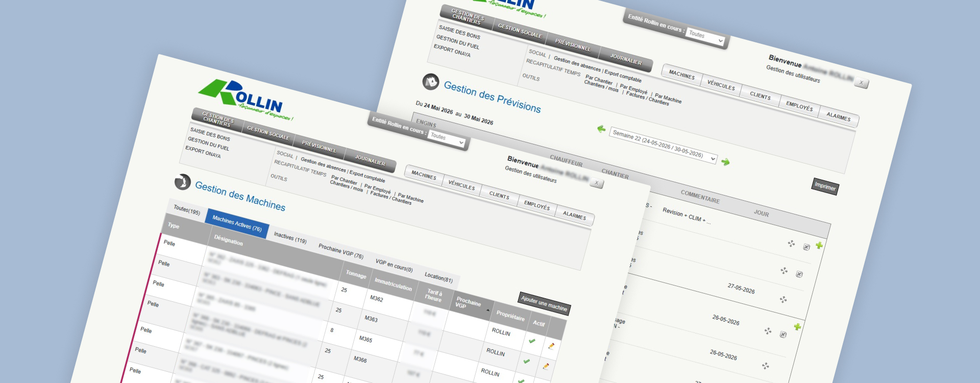Screen dimensions: 980x383
Task: Click green plus icon beside Revision + CLIM row
Action: [819, 246]
